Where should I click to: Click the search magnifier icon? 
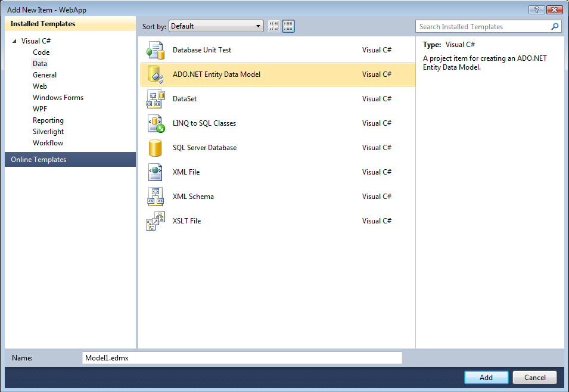click(x=555, y=26)
